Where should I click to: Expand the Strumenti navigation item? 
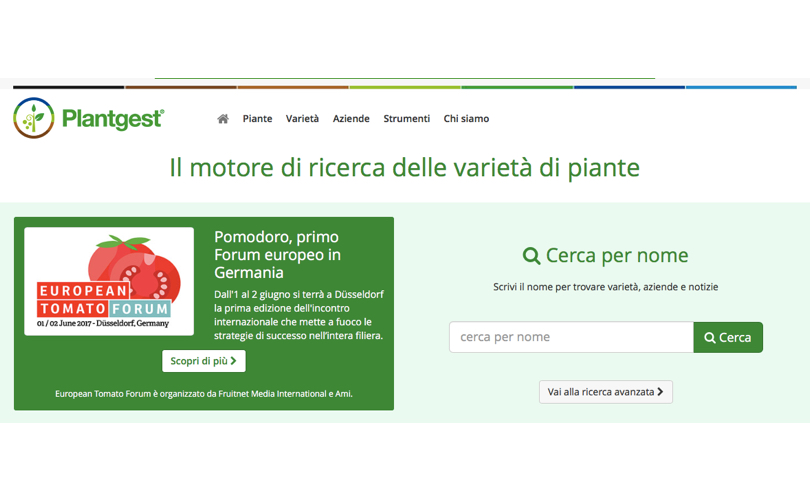tap(406, 119)
